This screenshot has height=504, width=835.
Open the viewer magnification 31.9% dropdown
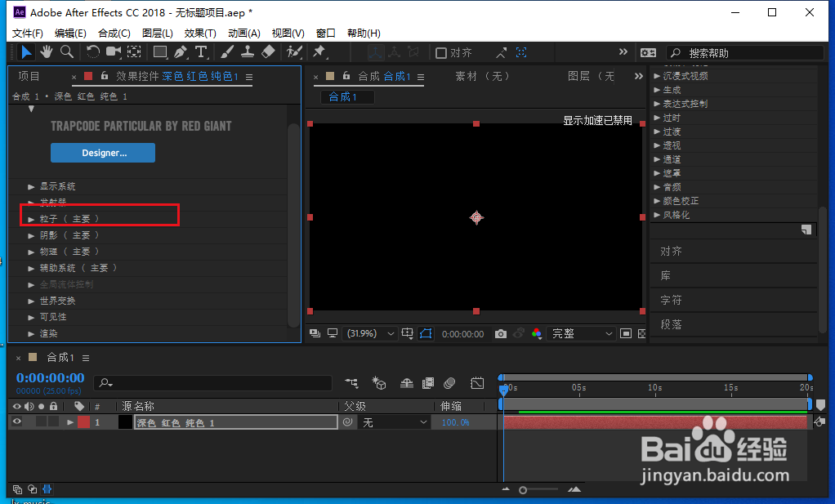(370, 334)
